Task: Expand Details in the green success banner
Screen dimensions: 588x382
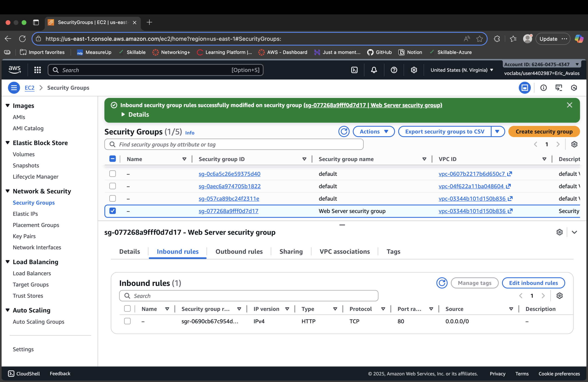Action: (x=135, y=114)
